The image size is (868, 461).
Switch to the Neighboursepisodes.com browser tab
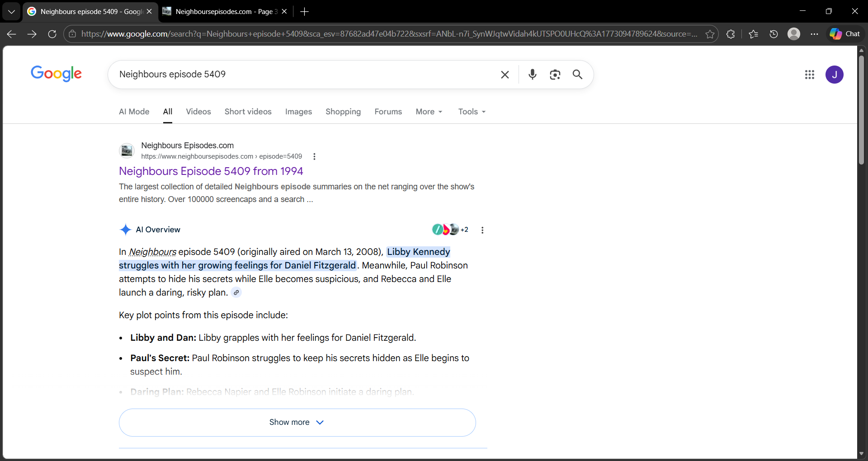click(x=224, y=11)
